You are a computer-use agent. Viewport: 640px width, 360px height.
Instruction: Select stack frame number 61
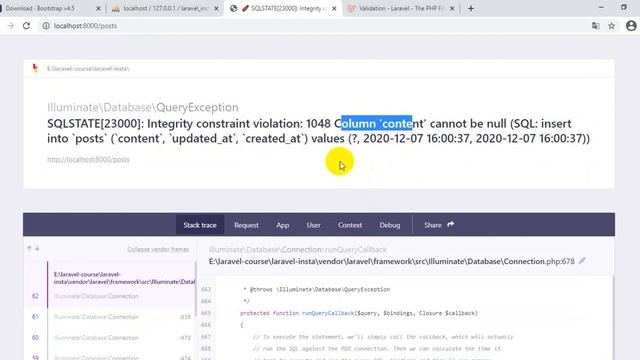coord(110,317)
